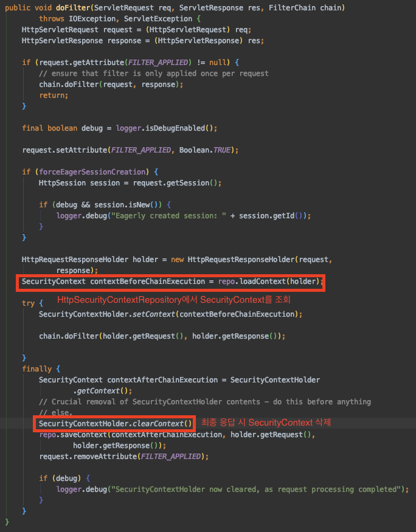Click the setAttribute method call
416x532 pixels.
point(81,150)
